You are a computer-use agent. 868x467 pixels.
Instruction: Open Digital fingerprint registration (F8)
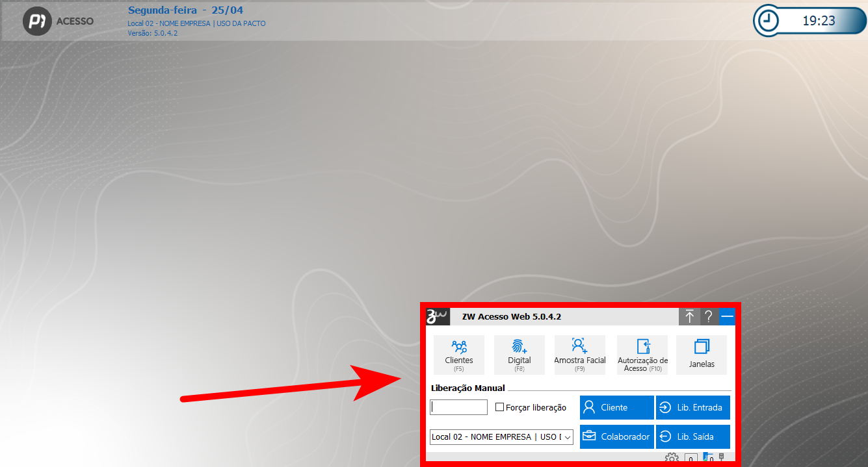519,355
